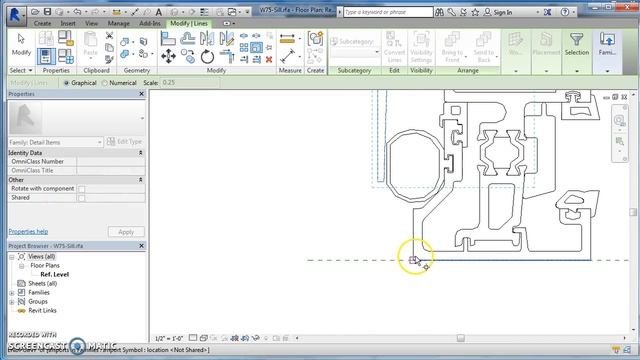Select the Text tool 'A' icon
The image size is (640, 360).
click(x=158, y=12)
